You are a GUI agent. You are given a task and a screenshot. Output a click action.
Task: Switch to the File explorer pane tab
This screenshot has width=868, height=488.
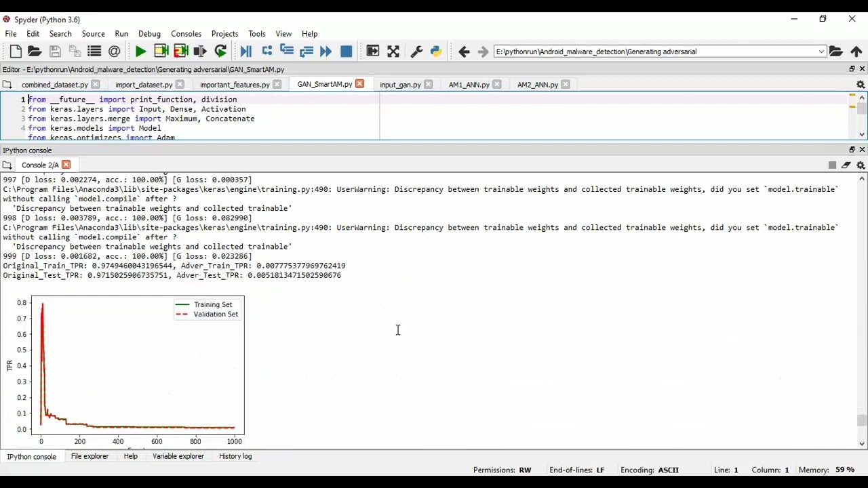pos(90,456)
